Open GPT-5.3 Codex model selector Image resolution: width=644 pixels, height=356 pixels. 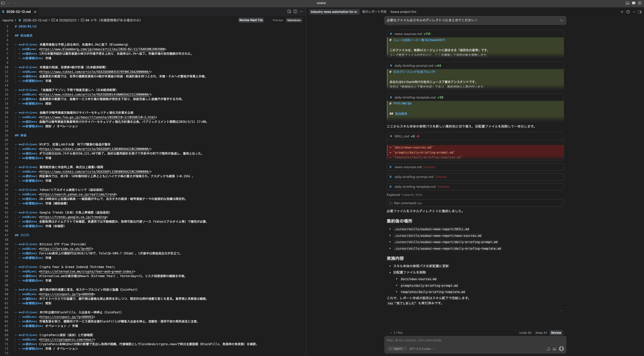click(421, 349)
